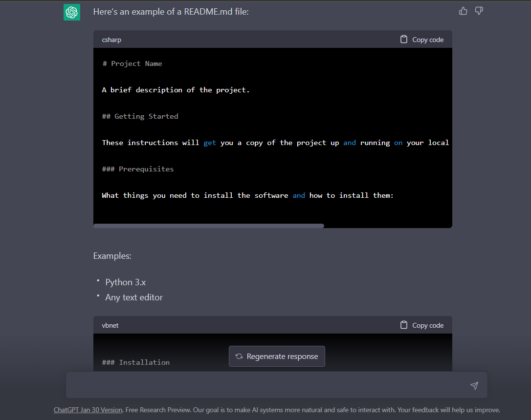The width and height of the screenshot is (531, 420).
Task: Click the code block horizontal scrollbar
Action: 209,226
